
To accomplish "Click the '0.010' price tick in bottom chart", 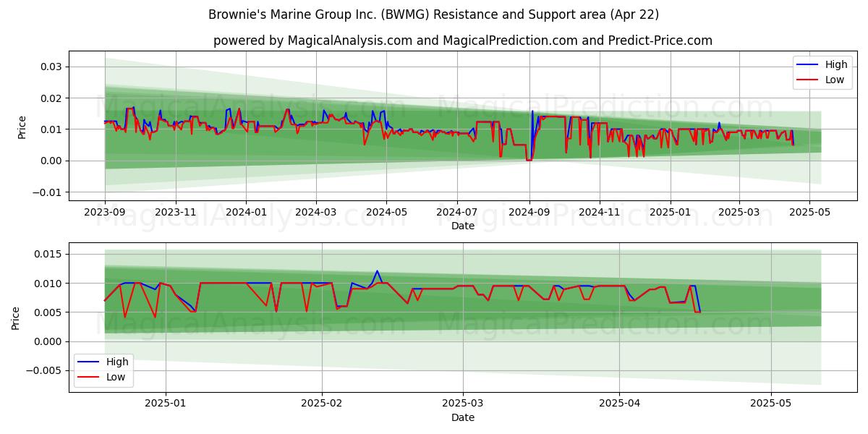I will click(x=48, y=284).
